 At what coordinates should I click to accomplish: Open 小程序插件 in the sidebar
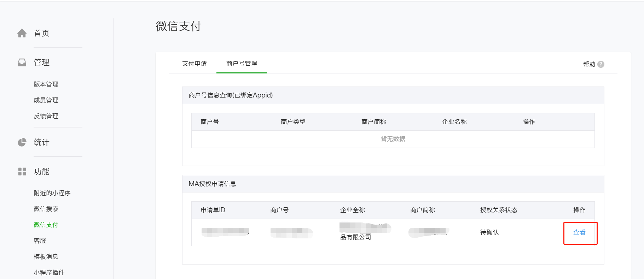49,273
